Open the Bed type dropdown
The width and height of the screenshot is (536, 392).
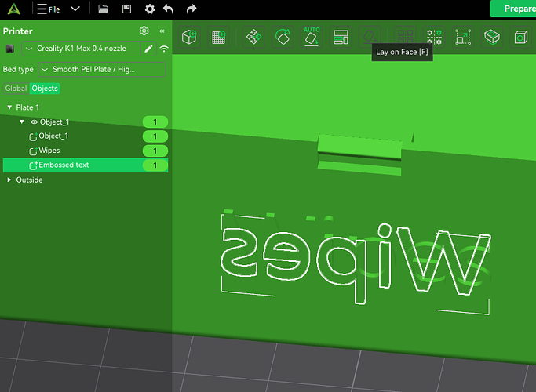coord(102,70)
